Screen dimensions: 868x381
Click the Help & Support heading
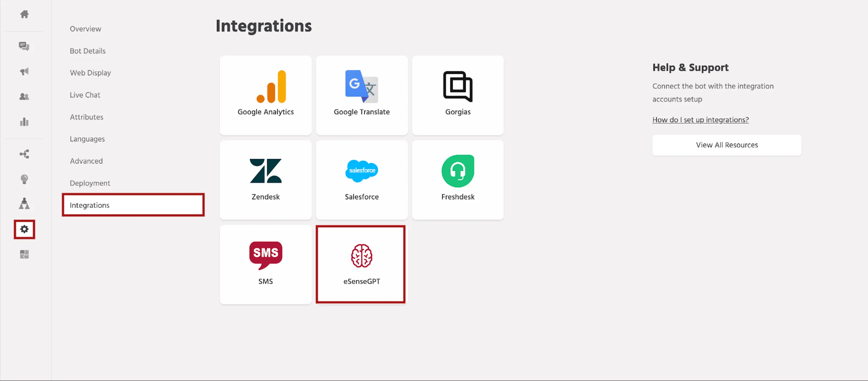[x=690, y=67]
